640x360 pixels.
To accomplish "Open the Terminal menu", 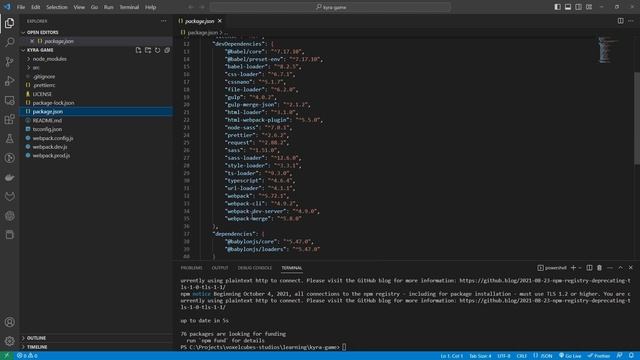I will [129, 7].
